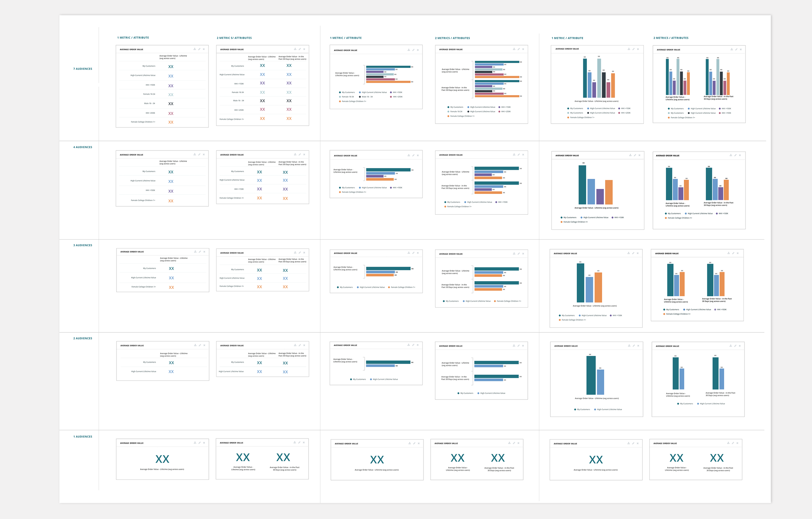Toggle High Current Lifetime Value legend in 2-audience two-metric column card
The height and width of the screenshot is (519, 812).
[x=711, y=404]
